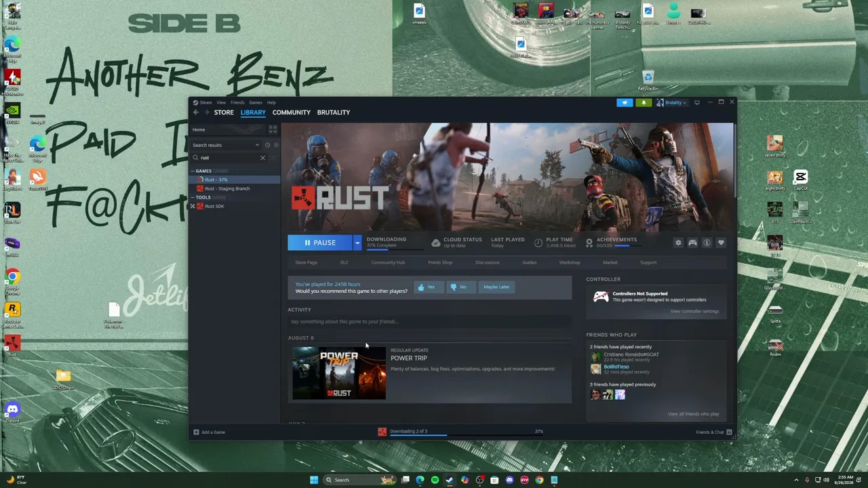Open Rust Points Shop link
This screenshot has height=488, width=868.
point(440,262)
